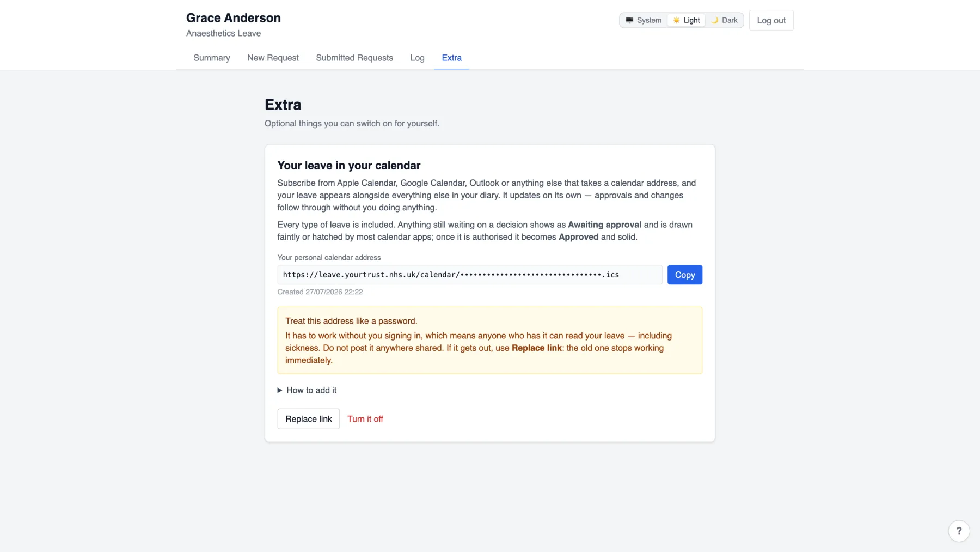Viewport: 980px width, 552px height.
Task: Switch theme to Light
Action: pyautogui.click(x=686, y=20)
